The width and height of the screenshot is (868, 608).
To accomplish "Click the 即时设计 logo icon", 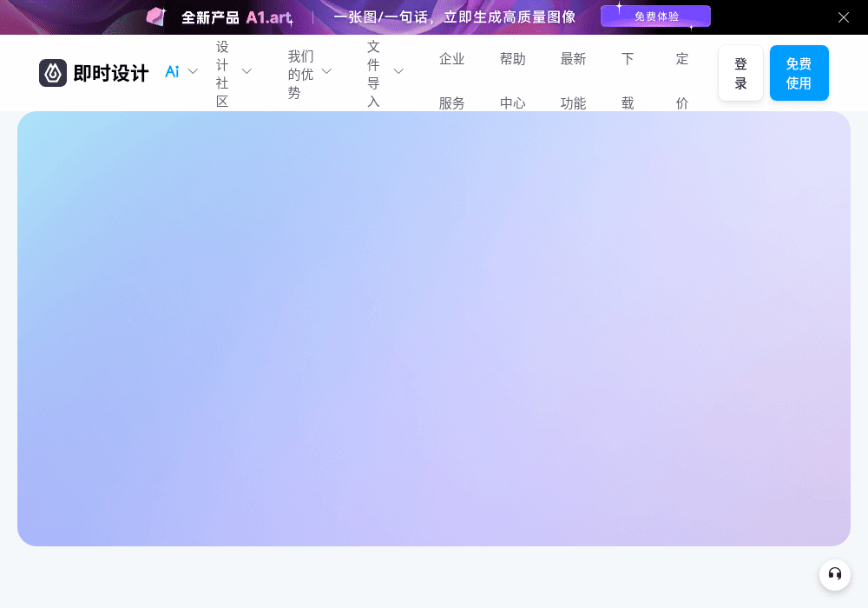I will coord(53,73).
